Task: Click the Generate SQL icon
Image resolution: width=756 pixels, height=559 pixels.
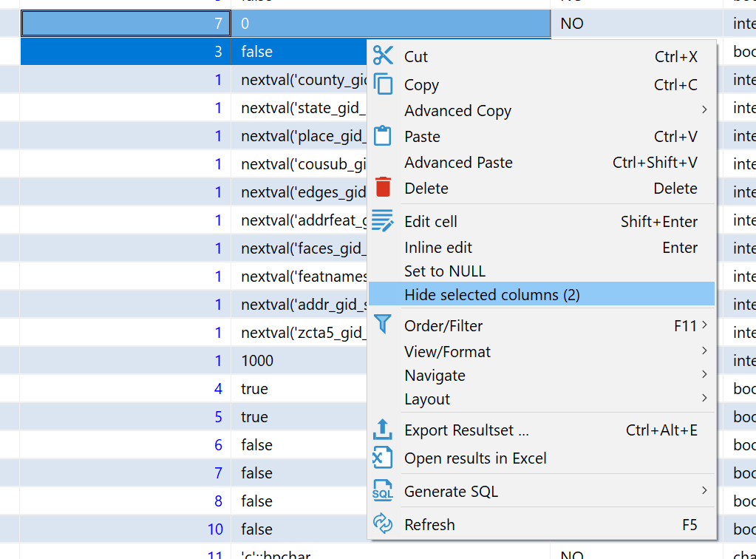Action: pyautogui.click(x=383, y=490)
